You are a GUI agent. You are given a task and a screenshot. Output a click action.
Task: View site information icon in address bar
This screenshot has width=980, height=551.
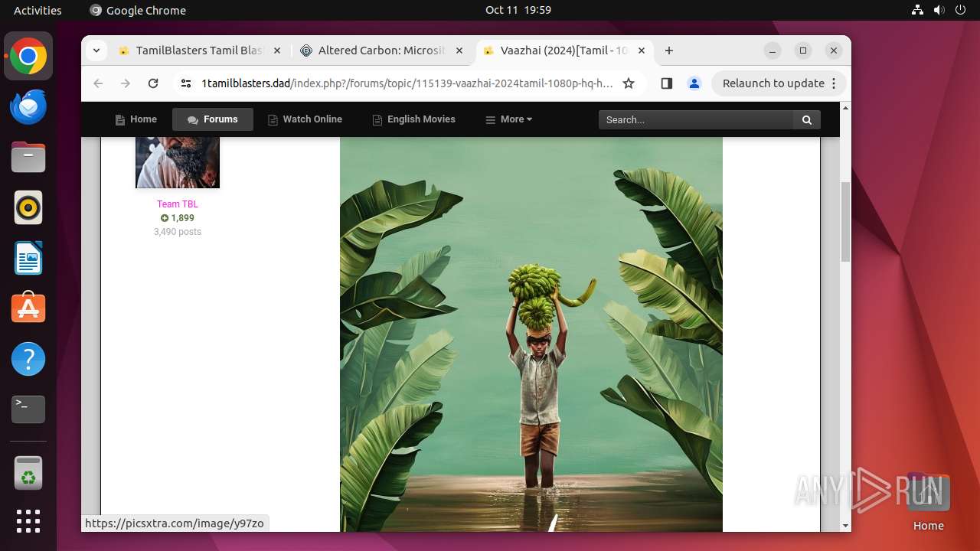(x=186, y=83)
